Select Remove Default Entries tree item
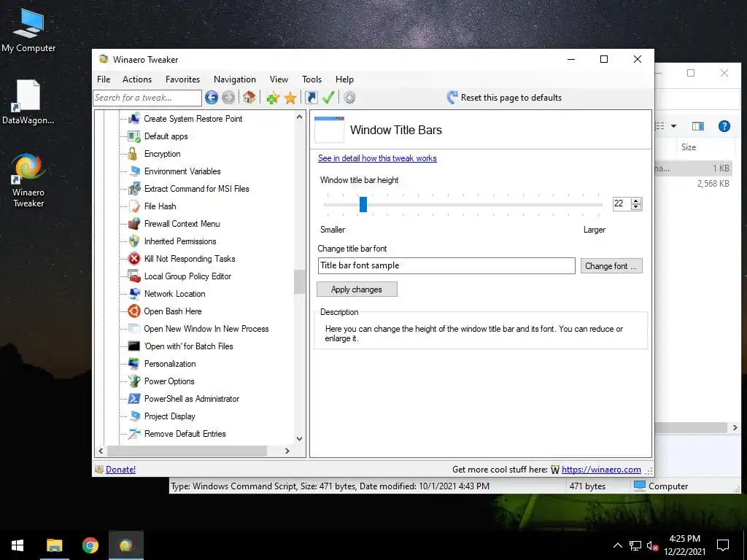747x560 pixels. coord(185,434)
